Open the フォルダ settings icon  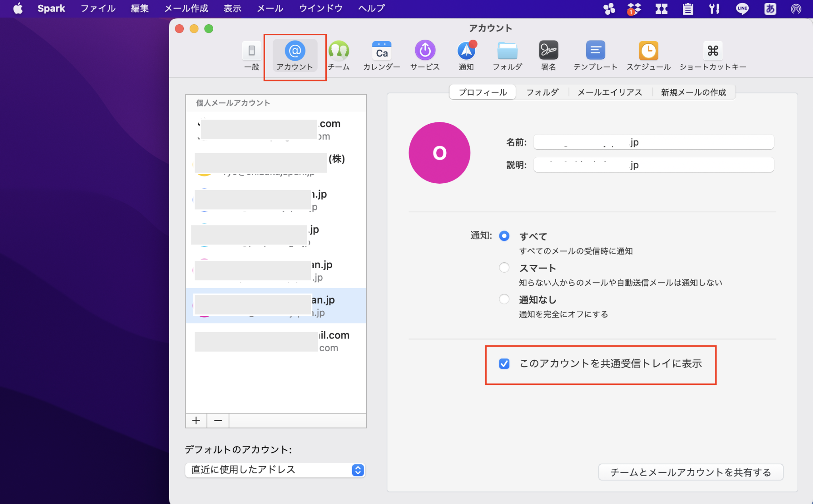pos(507,56)
